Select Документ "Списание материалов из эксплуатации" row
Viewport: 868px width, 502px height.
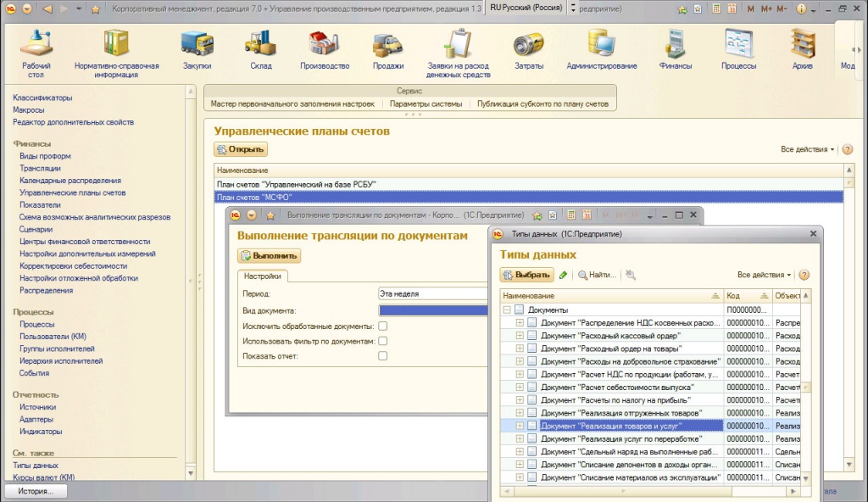pos(650,477)
